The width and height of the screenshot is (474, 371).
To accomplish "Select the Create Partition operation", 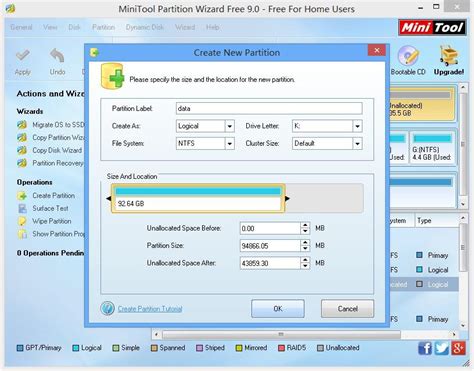I will click(46, 196).
